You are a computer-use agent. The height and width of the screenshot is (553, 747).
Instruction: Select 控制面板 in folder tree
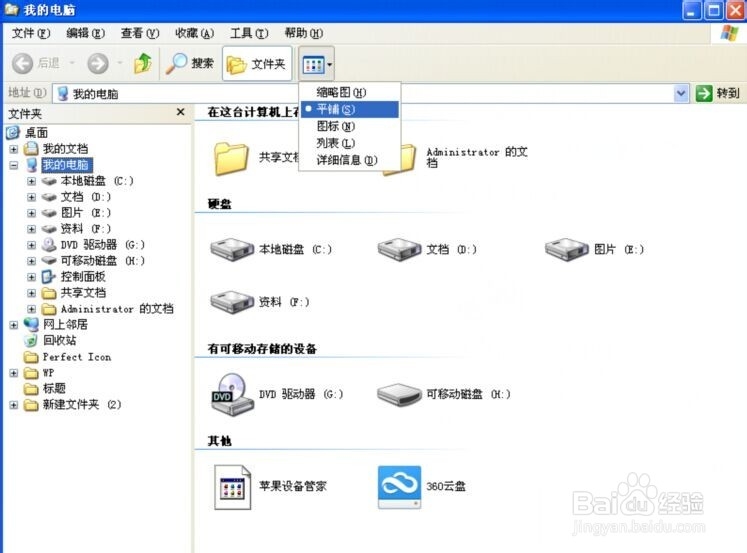(x=83, y=277)
